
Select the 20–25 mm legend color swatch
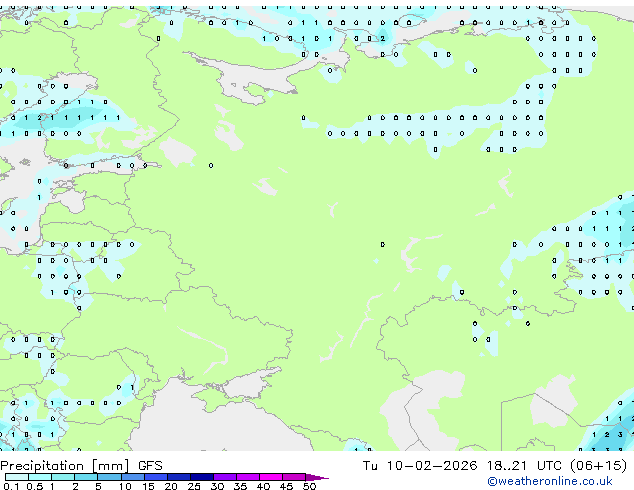[x=179, y=477]
